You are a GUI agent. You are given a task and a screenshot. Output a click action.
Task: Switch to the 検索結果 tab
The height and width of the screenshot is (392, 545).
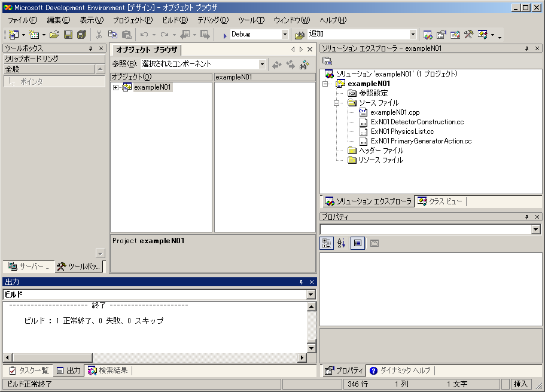(108, 370)
